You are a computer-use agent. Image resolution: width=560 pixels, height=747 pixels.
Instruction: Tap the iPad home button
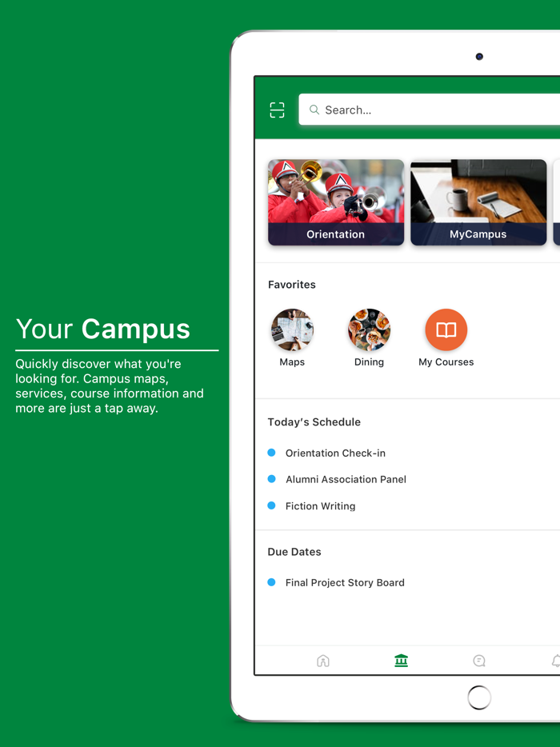click(x=479, y=697)
